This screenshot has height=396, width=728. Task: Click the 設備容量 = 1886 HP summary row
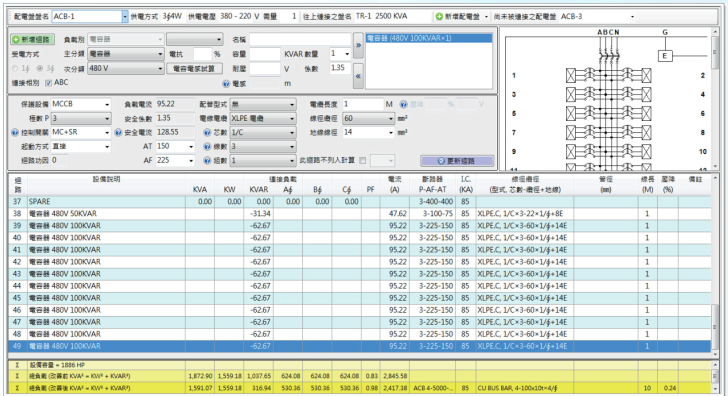click(359, 365)
